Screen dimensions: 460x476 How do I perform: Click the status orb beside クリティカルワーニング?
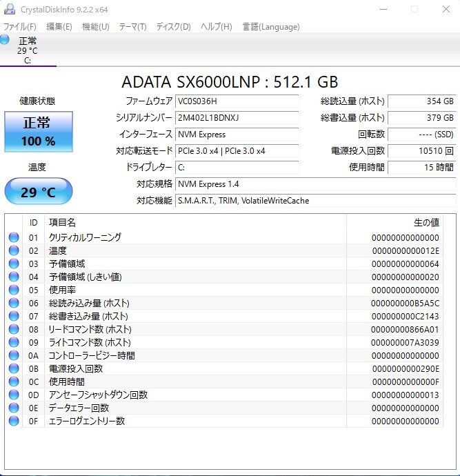pyautogui.click(x=14, y=237)
